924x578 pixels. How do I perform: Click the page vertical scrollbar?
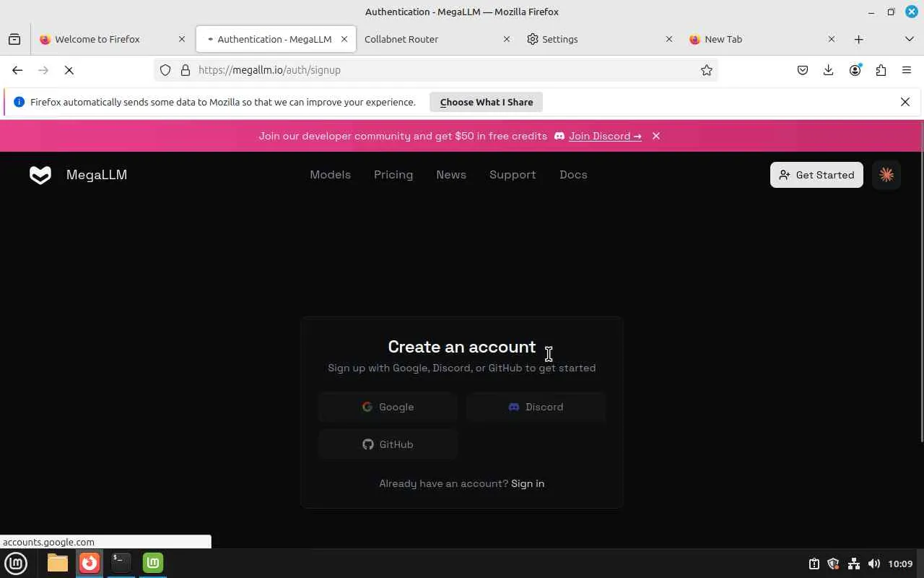click(921, 282)
